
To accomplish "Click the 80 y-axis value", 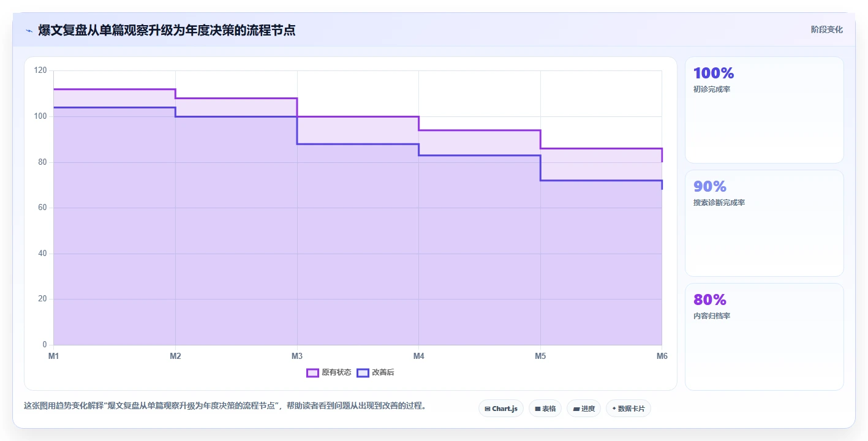I will pyautogui.click(x=42, y=162).
